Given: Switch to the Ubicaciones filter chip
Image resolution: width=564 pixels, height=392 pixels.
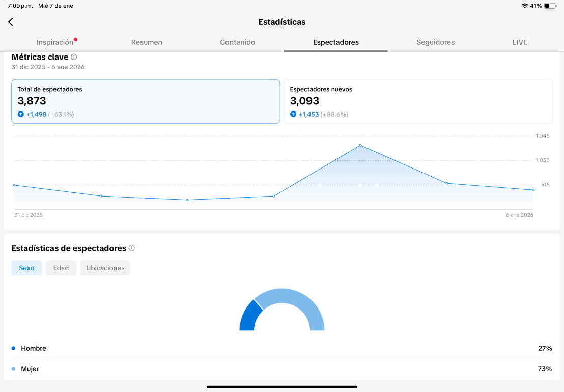Looking at the screenshot, I should pyautogui.click(x=105, y=268).
